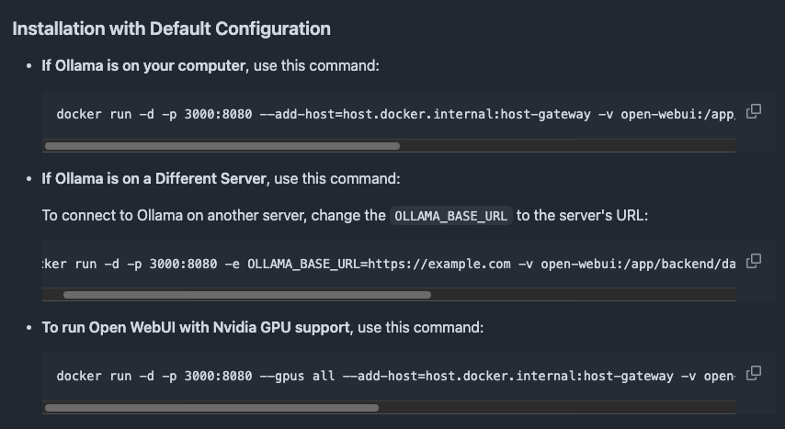Image resolution: width=785 pixels, height=429 pixels.
Task: Click the 'Installation with Default Configuration' heading
Action: point(171,29)
